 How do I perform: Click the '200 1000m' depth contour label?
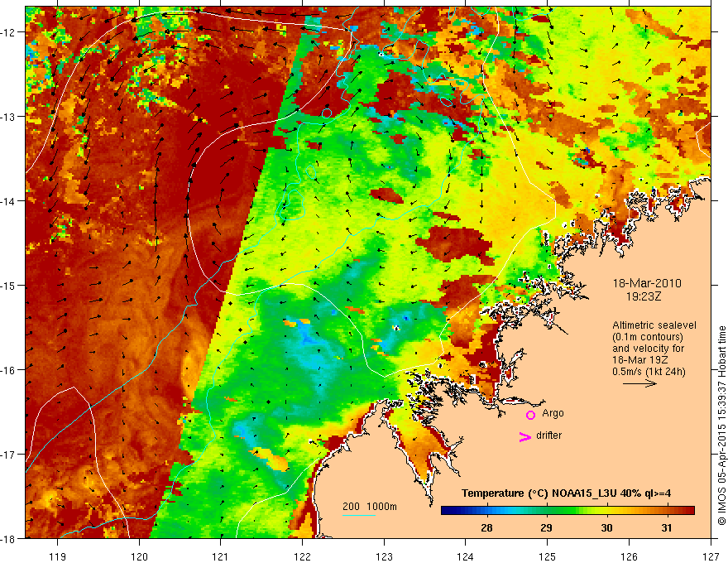pyautogui.click(x=370, y=507)
